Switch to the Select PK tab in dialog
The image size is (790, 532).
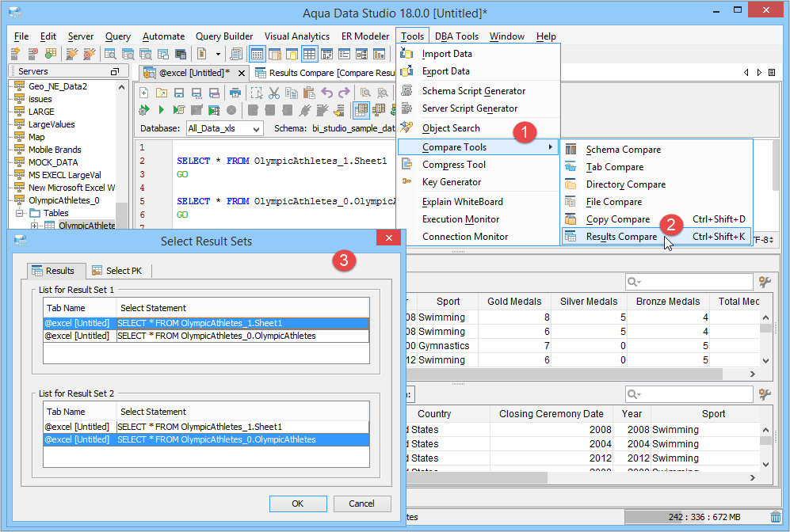coord(118,271)
